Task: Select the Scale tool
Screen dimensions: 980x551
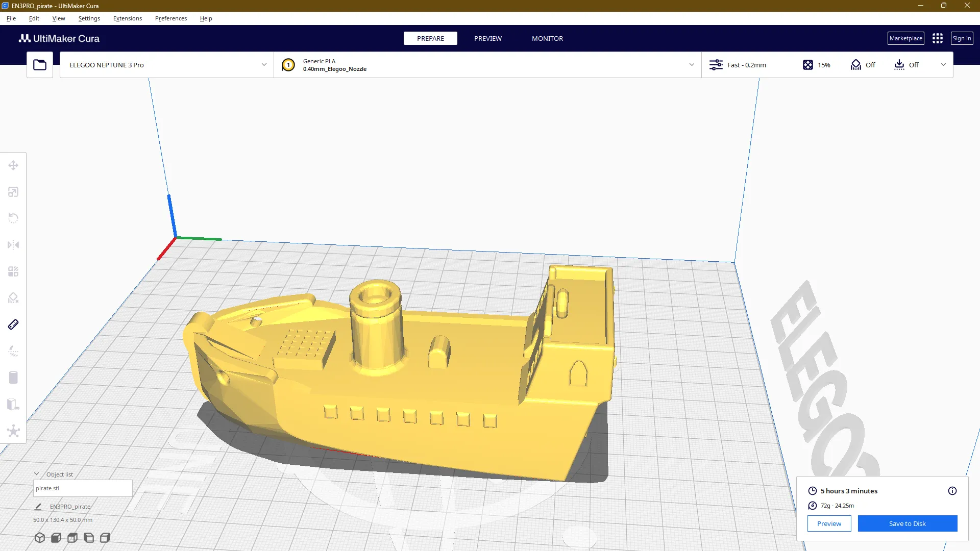Action: [x=13, y=192]
